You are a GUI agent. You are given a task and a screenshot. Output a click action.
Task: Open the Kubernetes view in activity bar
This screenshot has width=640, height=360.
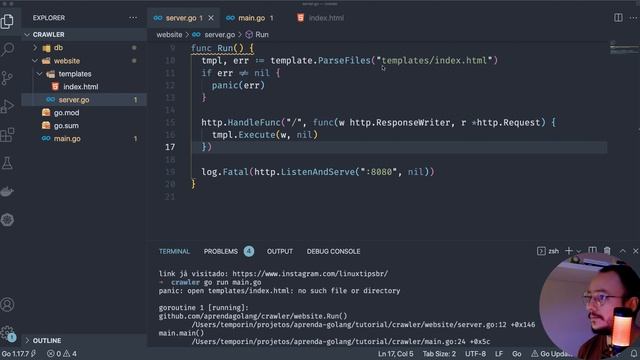pos(7,220)
